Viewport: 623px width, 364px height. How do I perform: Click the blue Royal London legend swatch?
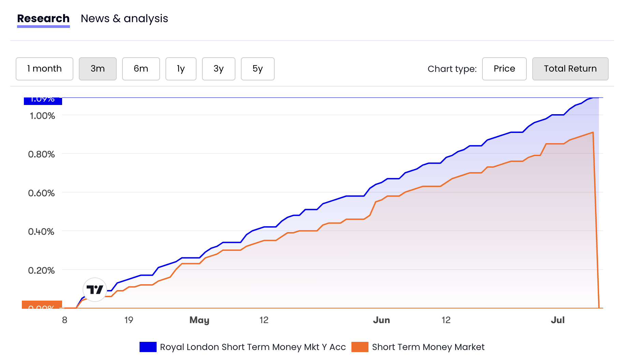[148, 347]
